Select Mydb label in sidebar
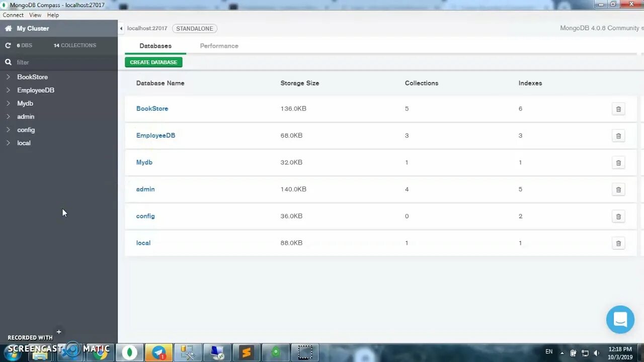This screenshot has height=362, width=644. [25, 103]
